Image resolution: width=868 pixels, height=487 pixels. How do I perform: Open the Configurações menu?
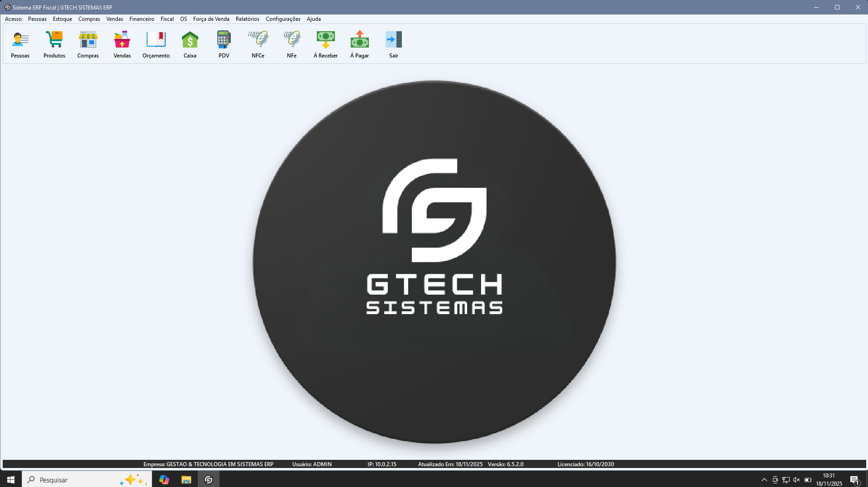(x=283, y=19)
